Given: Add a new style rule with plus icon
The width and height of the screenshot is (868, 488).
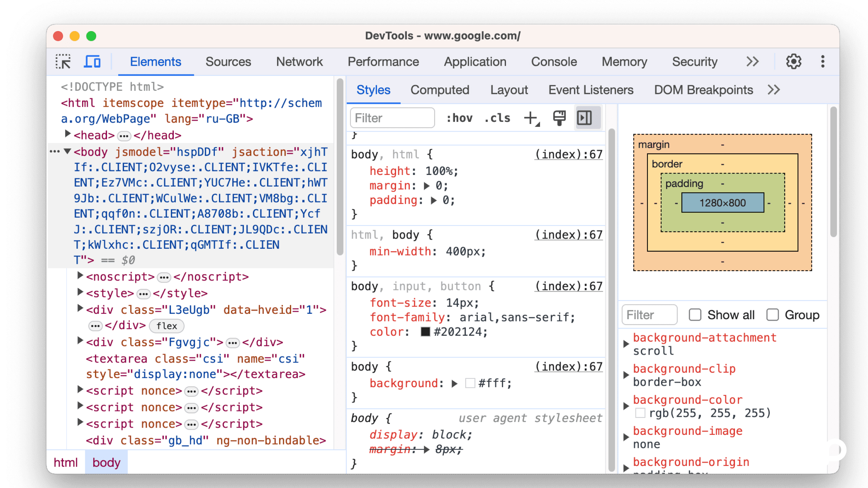Looking at the screenshot, I should coord(530,117).
